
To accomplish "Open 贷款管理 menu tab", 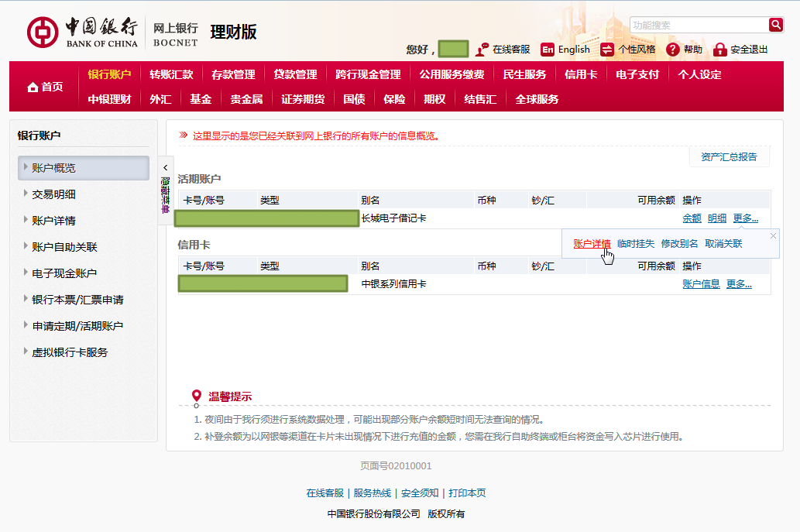I will coord(295,74).
